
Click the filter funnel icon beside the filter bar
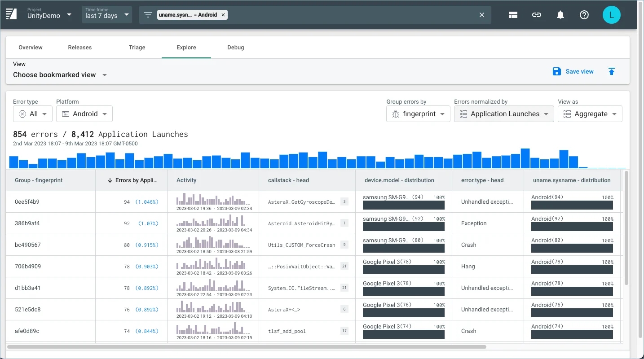pyautogui.click(x=148, y=14)
